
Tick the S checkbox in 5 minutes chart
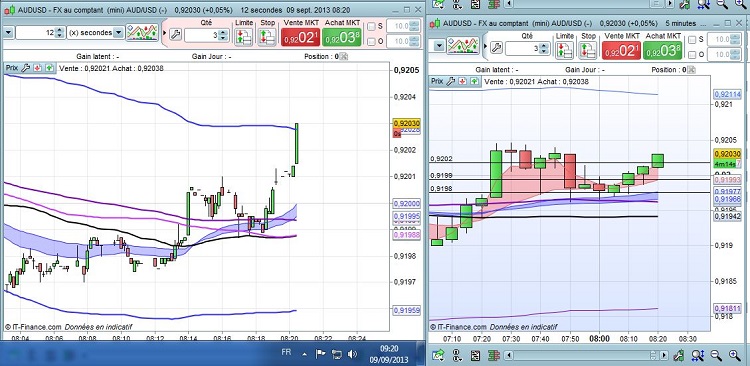pos(692,40)
